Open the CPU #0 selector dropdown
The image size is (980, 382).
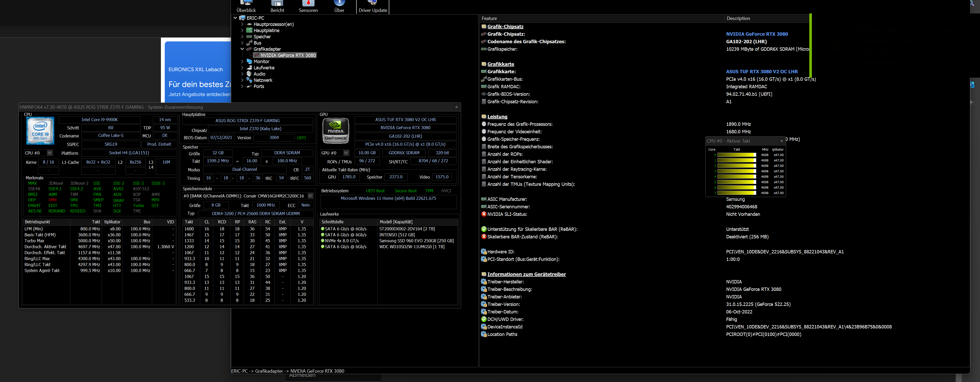49,153
